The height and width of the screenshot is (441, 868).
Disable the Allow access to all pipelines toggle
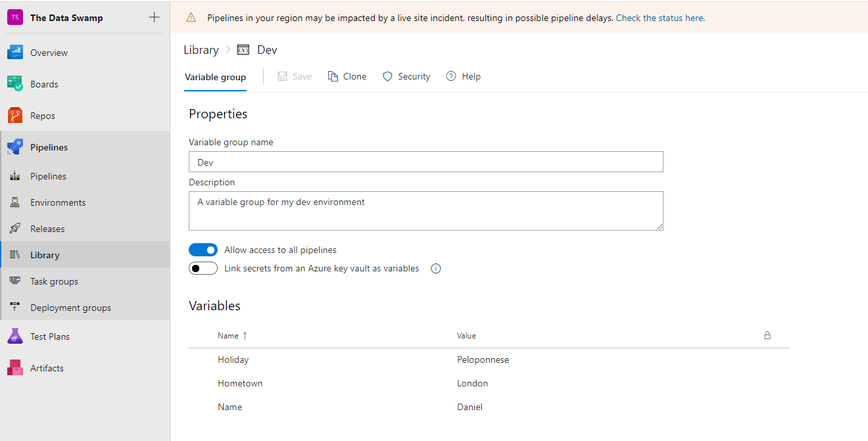coord(203,250)
